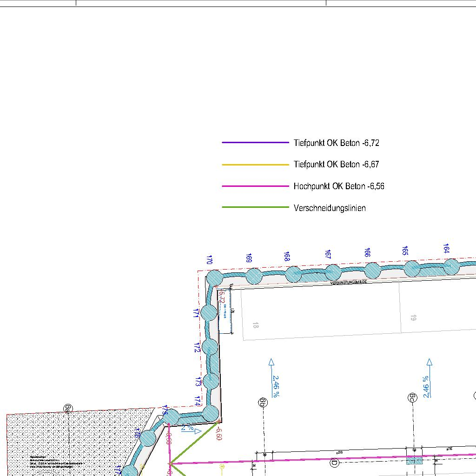The width and height of the screenshot is (476, 476).
Task: Click the hatched circle under label 167
Action: [x=333, y=272]
